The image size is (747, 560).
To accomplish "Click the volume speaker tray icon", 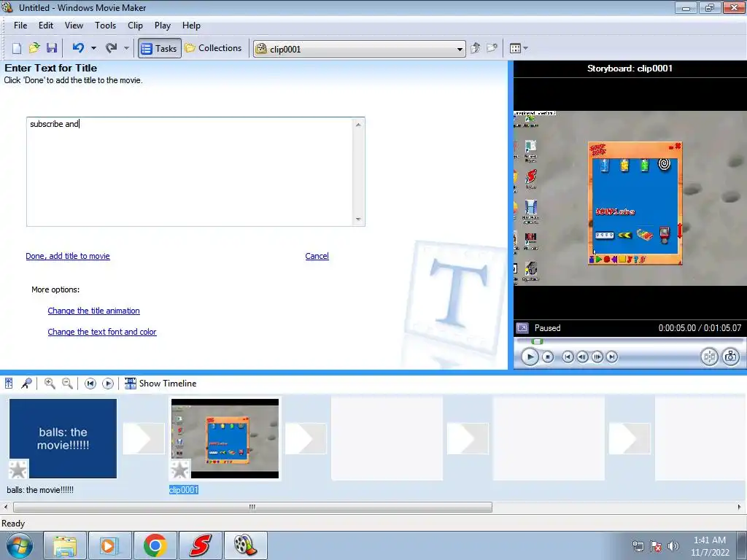I will click(x=673, y=546).
